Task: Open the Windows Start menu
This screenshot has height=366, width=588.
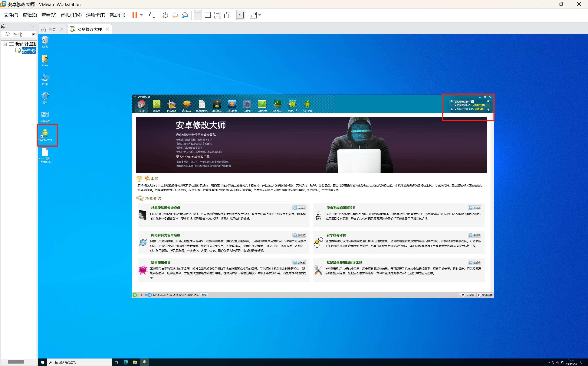Action: coord(42,362)
